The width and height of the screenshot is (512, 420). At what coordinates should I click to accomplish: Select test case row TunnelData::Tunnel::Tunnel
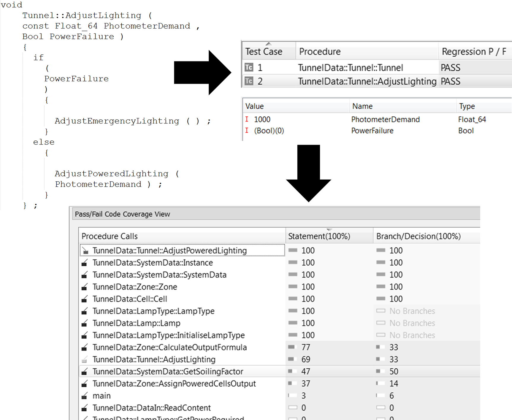click(377, 67)
